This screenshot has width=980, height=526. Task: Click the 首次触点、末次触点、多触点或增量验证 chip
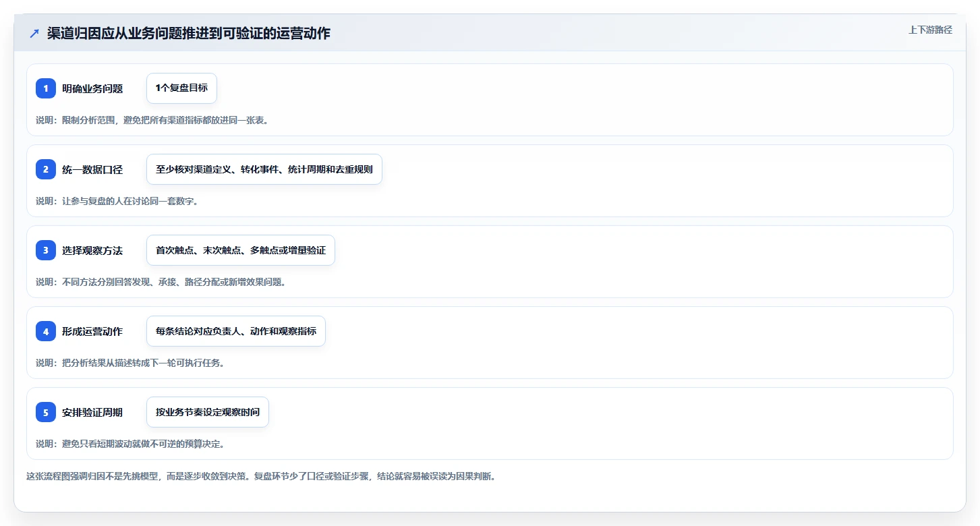click(241, 250)
